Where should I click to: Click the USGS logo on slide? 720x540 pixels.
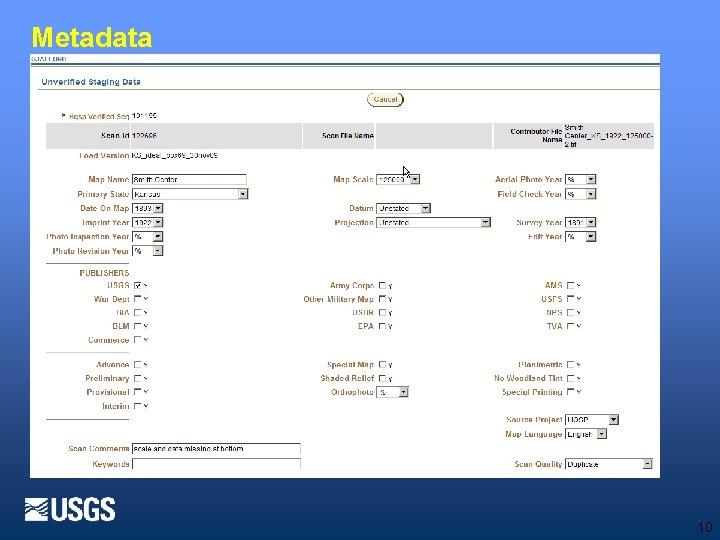pos(70,509)
